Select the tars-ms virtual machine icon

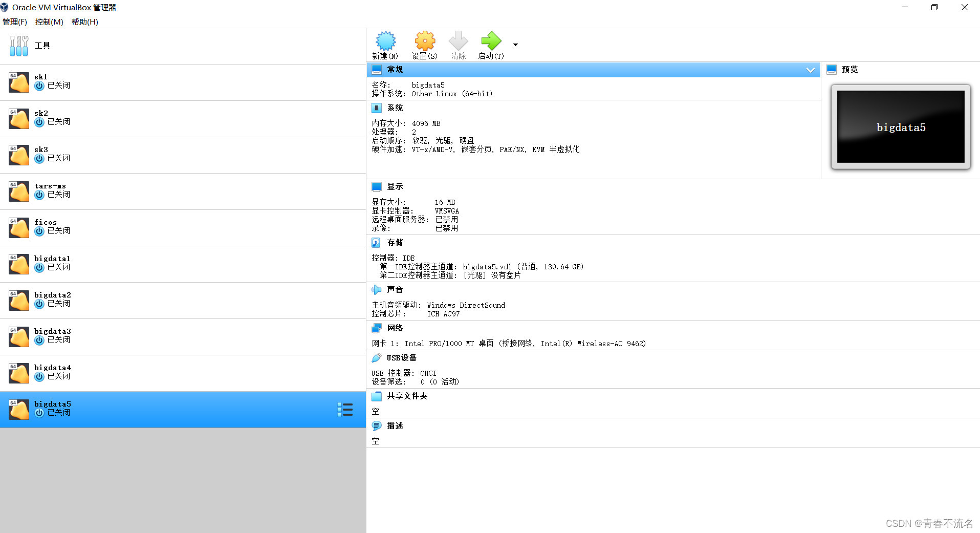click(19, 191)
